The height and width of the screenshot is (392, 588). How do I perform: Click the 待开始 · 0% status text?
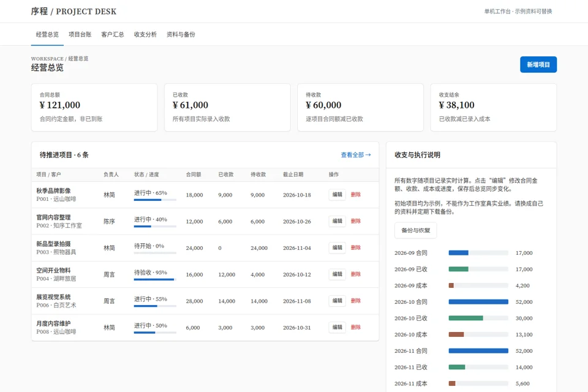coord(149,246)
